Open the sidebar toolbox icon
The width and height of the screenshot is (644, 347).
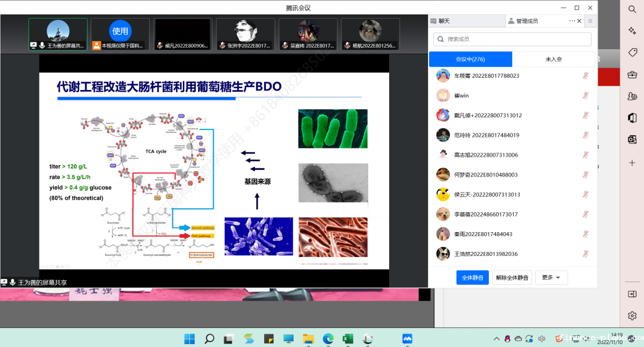pos(632,74)
